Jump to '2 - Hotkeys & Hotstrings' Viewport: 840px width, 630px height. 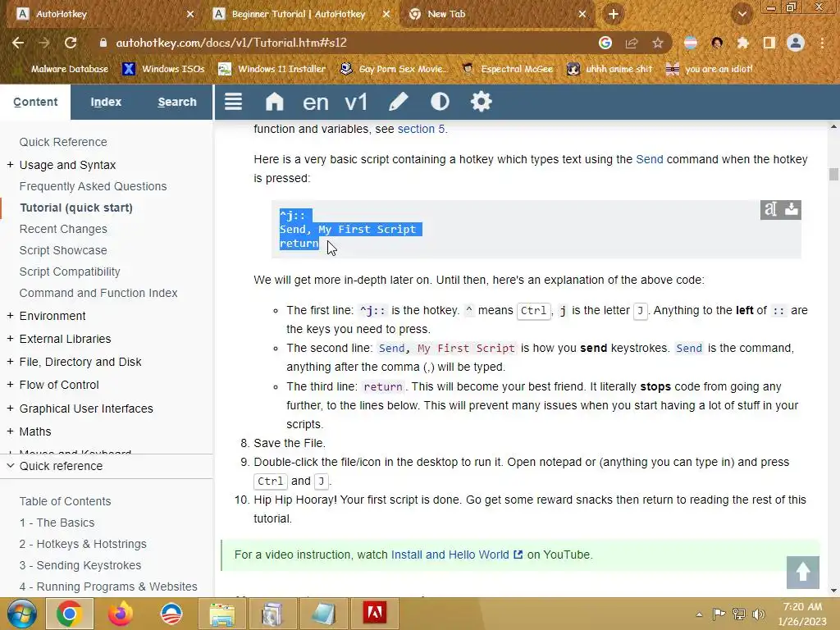83,544
